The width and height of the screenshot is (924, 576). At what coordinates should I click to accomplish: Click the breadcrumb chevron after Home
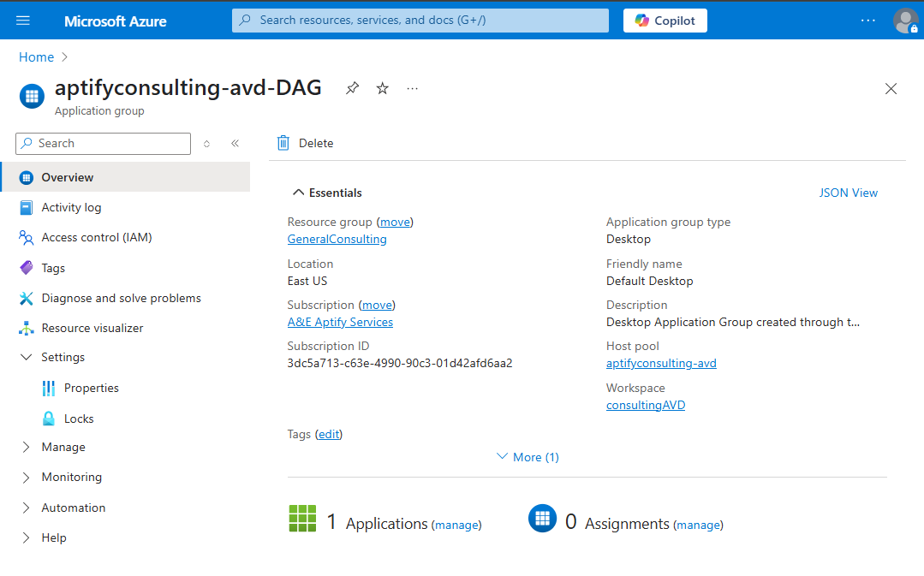click(x=65, y=57)
